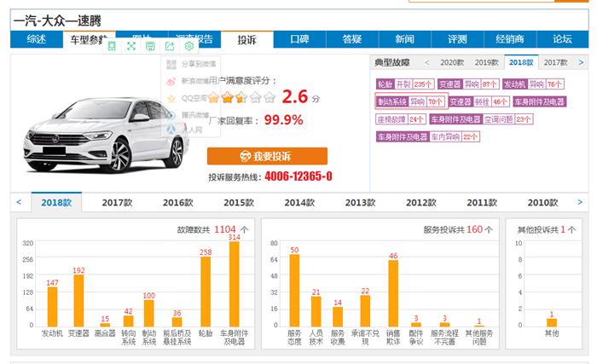597x364 pixels.
Task: Select 2012款 year tab
Action: point(421,203)
